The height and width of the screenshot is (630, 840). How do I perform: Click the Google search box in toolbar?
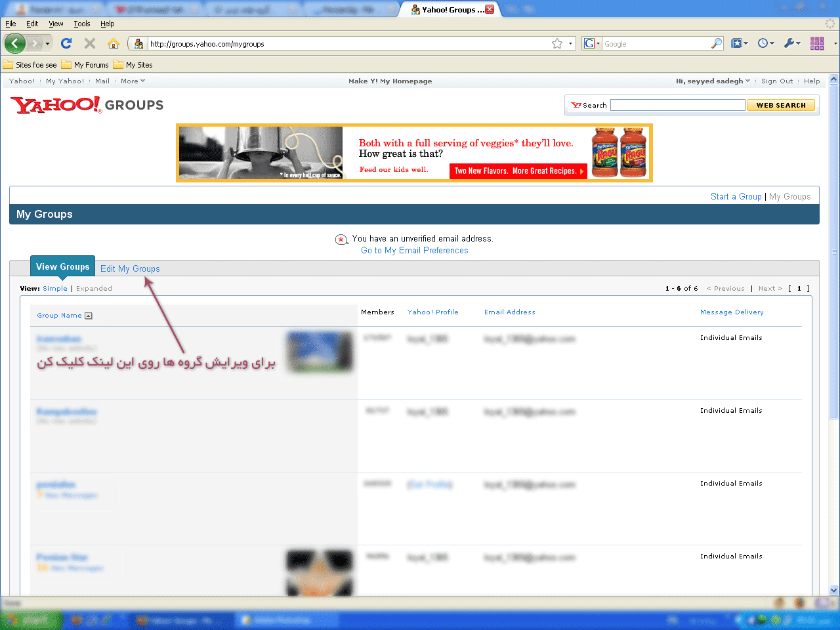(656, 44)
